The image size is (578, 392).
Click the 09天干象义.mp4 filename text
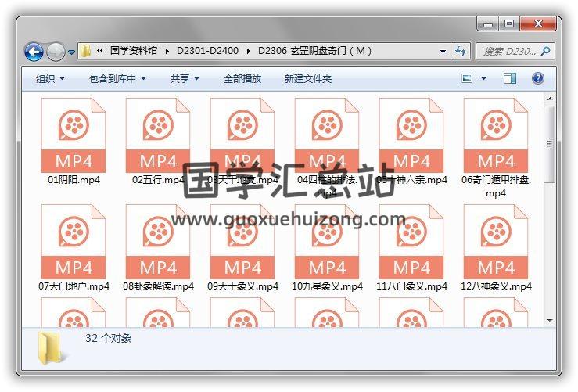pyautogui.click(x=242, y=286)
